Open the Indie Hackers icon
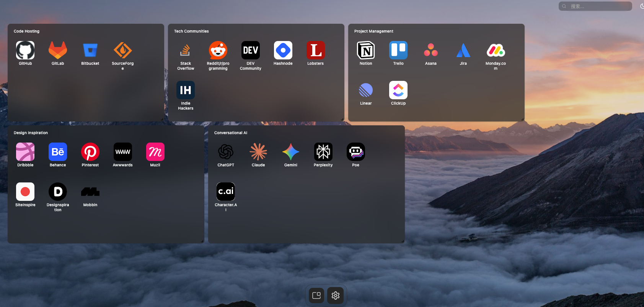644x307 pixels. point(186,90)
